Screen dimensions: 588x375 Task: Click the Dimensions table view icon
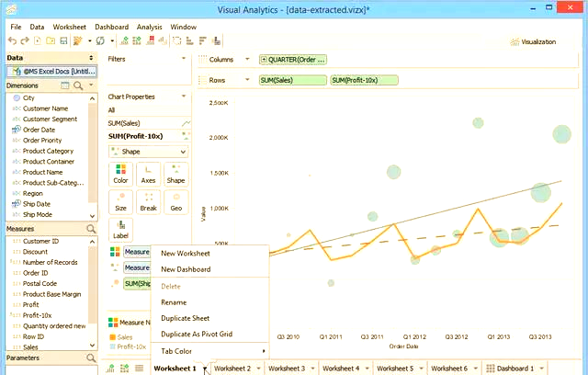click(65, 85)
